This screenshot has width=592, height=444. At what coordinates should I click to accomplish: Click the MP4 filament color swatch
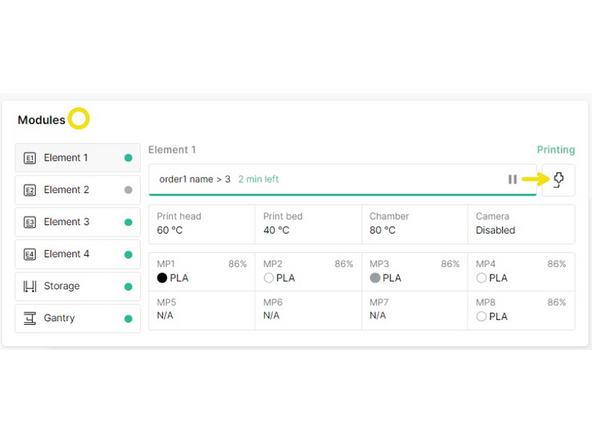click(481, 278)
